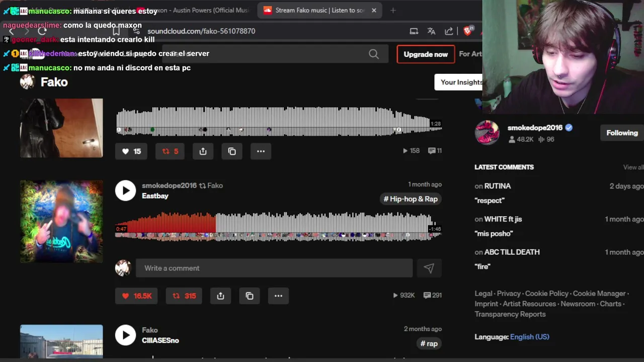Open the CIIIASESno cover artwork
644x362 pixels.
(61, 341)
